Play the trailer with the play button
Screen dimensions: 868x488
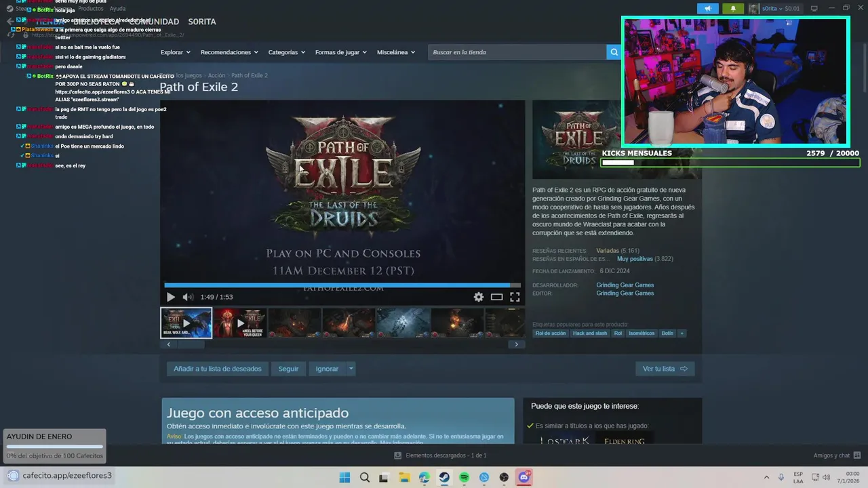point(170,297)
